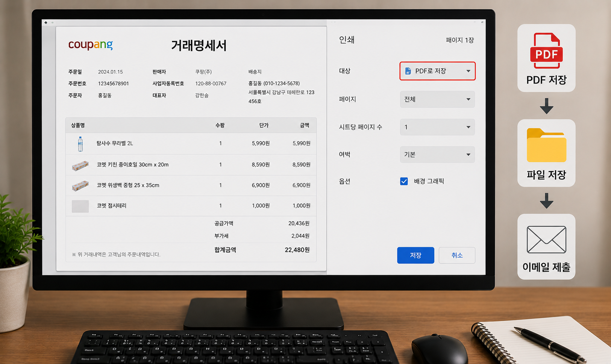
Task: Open the 페이지 dropdown set to 전체
Action: 437,99
